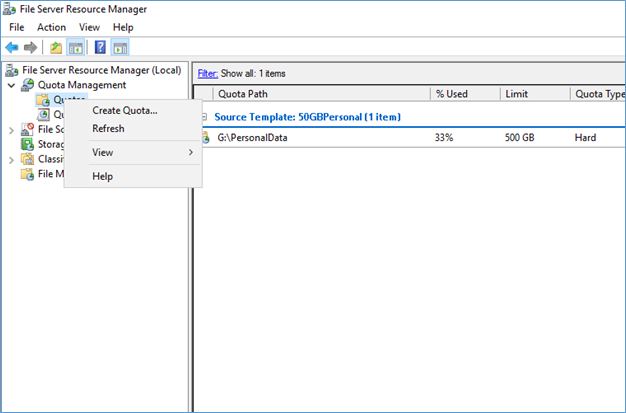Screen dimensions: 626x413
Task: Click the Filter link
Action: (x=207, y=73)
